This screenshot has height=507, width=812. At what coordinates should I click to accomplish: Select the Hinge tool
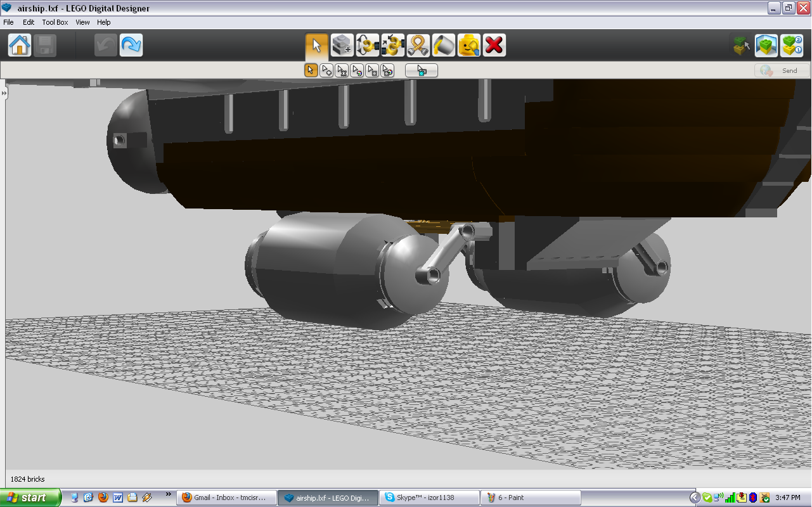[368, 46]
